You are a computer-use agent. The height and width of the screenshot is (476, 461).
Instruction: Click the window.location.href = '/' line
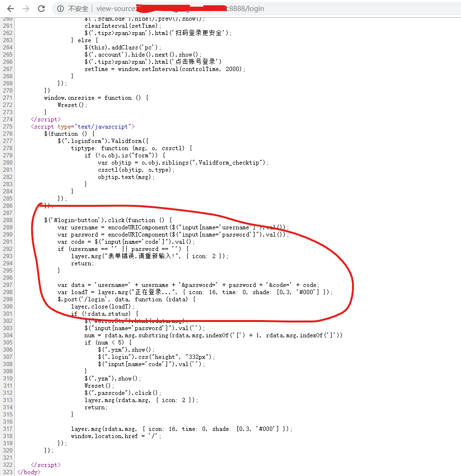pos(116,436)
